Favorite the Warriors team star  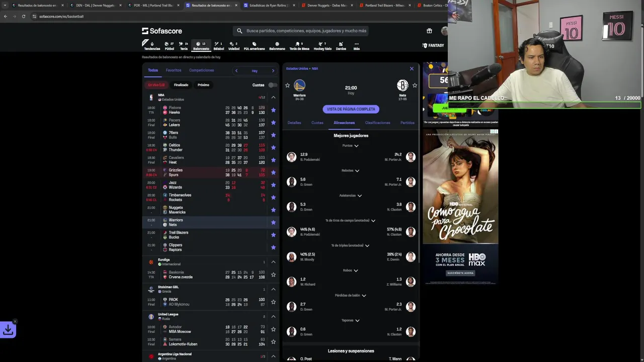(287, 85)
